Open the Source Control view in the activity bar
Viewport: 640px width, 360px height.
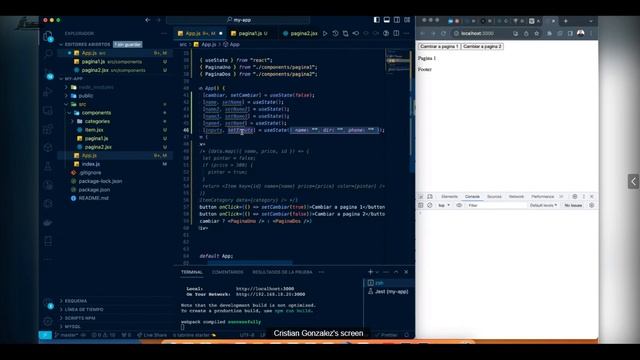pyautogui.click(x=48, y=73)
